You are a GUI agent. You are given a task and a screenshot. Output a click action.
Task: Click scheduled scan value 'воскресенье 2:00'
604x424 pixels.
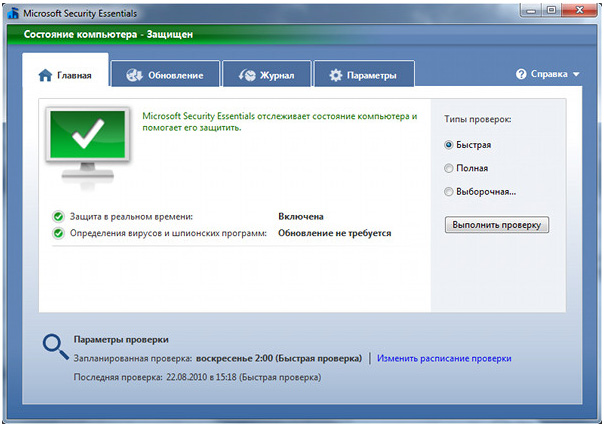coord(234,358)
